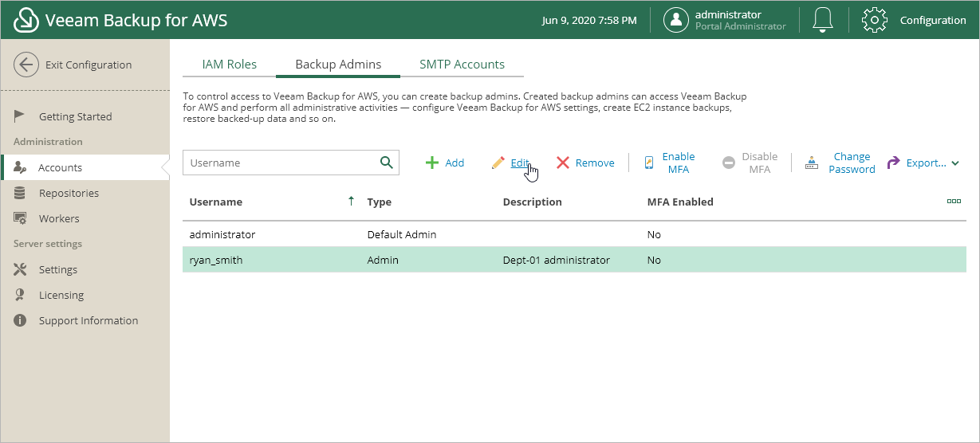
Task: Open Getting Started in the sidebar
Action: pyautogui.click(x=76, y=116)
